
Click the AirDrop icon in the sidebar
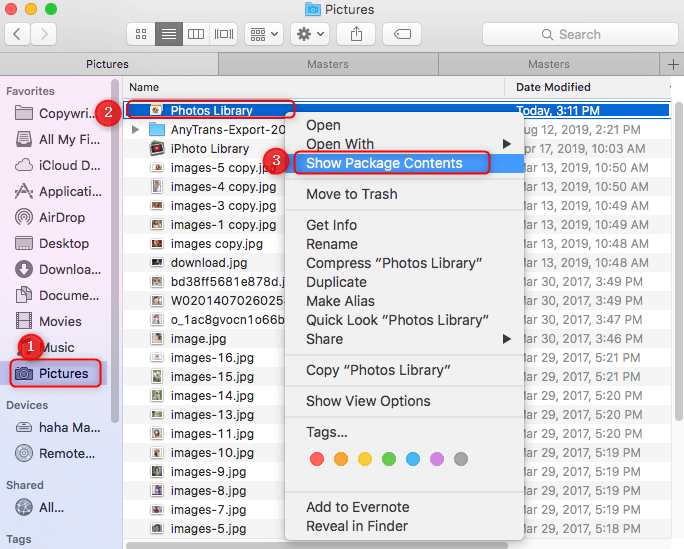[x=24, y=217]
